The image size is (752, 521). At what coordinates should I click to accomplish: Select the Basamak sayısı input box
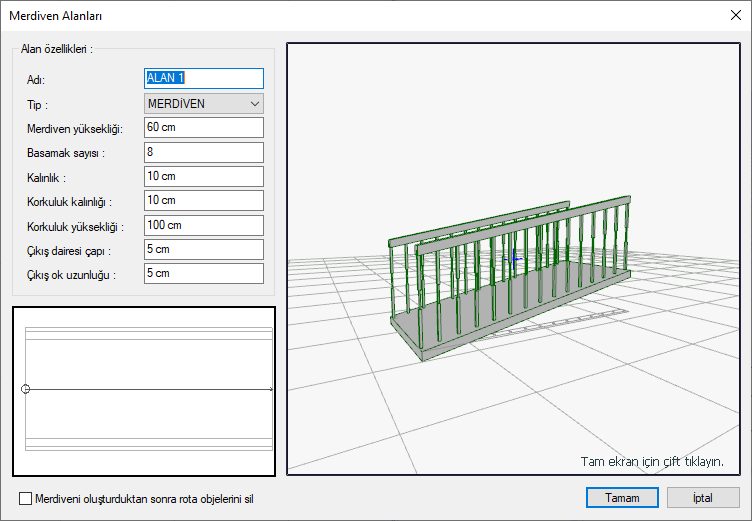[203, 152]
